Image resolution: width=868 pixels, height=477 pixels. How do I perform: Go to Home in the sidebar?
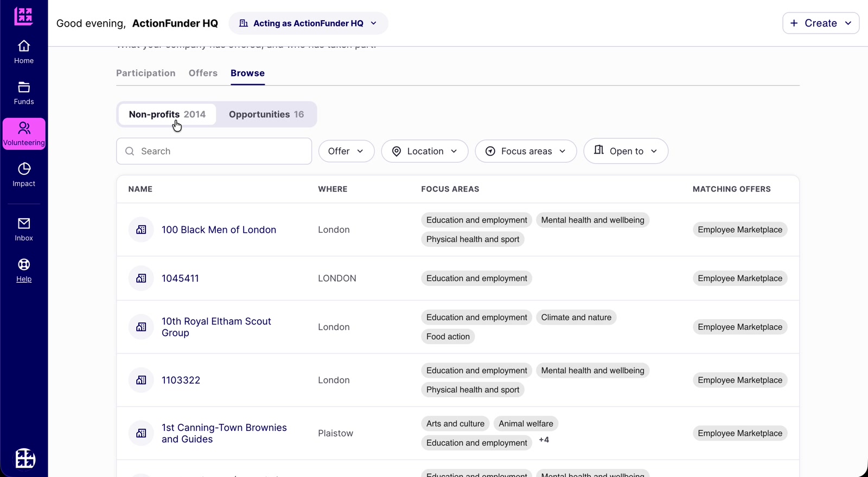24,52
